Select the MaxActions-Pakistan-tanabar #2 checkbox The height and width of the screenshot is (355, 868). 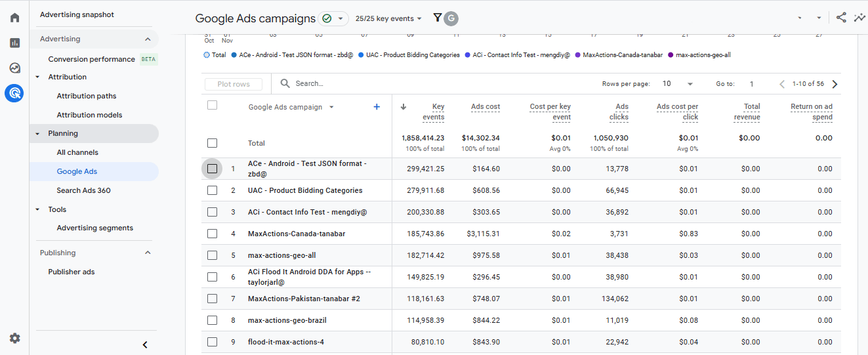(212, 299)
